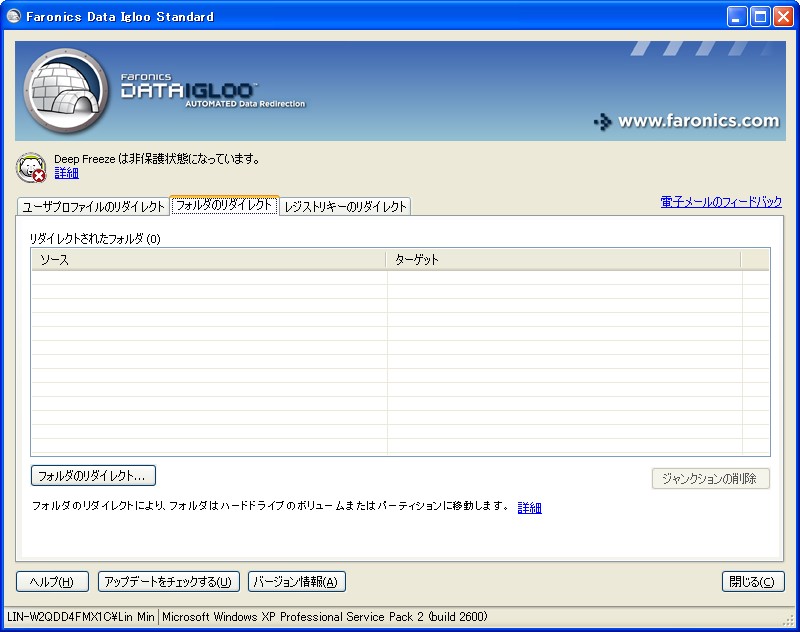Viewport: 800px width, 632px height.
Task: Sort by the ターゲット column header
Action: coord(564,260)
